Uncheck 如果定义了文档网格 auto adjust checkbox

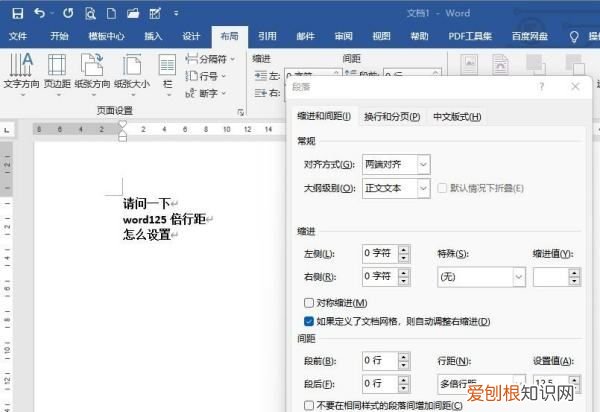tap(309, 321)
